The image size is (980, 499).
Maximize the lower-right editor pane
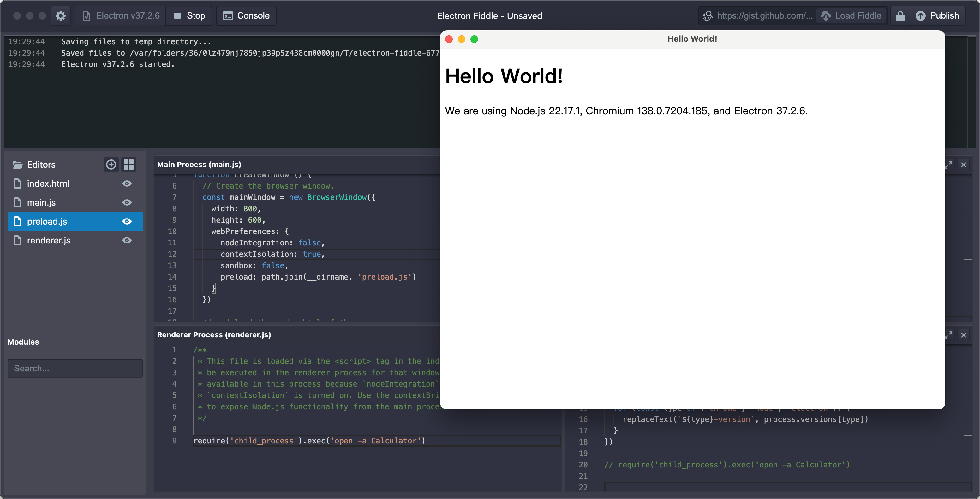pos(949,335)
